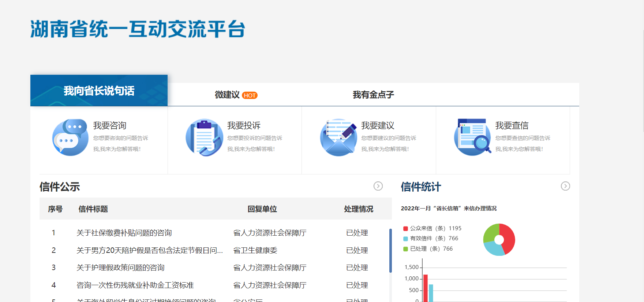Click the 信件标题 column header

93,209
